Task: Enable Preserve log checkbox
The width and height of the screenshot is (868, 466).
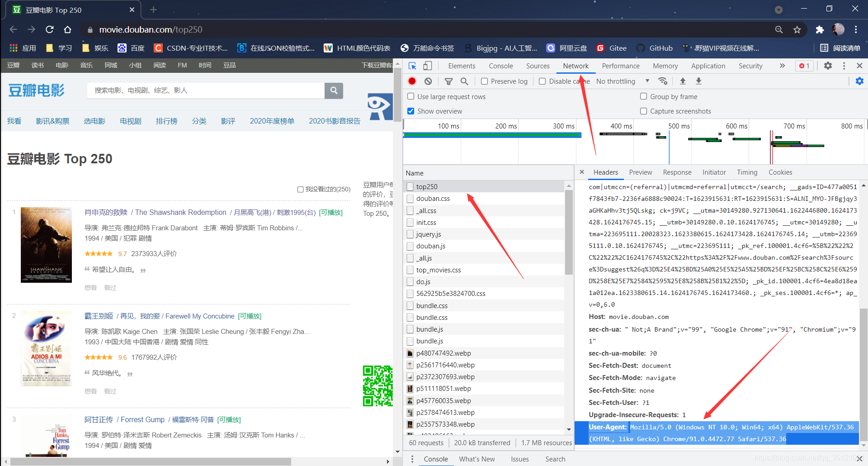Action: pos(484,81)
